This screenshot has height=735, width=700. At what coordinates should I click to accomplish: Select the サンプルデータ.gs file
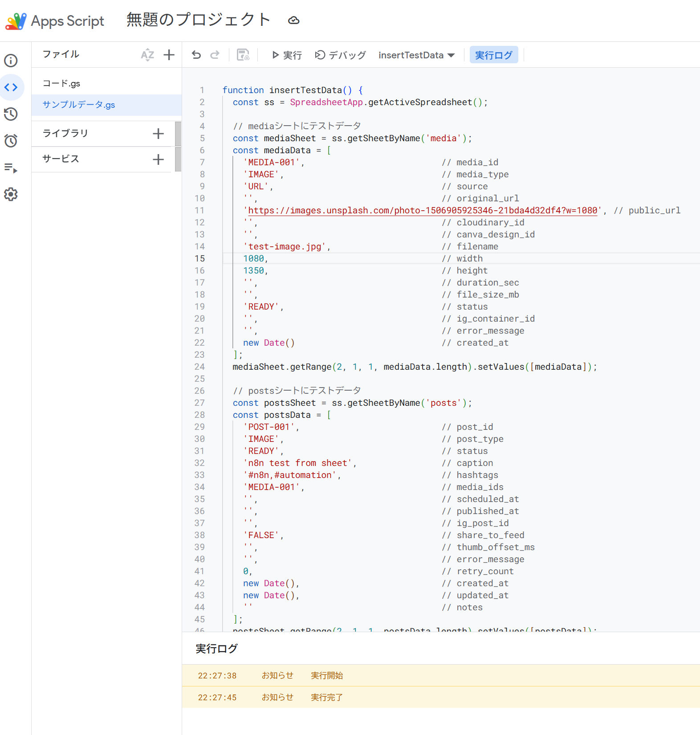click(x=79, y=105)
